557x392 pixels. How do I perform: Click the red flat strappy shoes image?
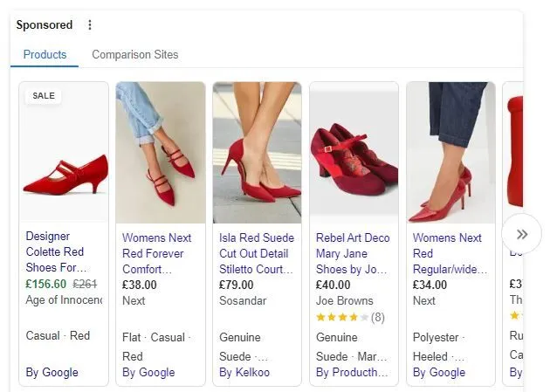pos(161,153)
